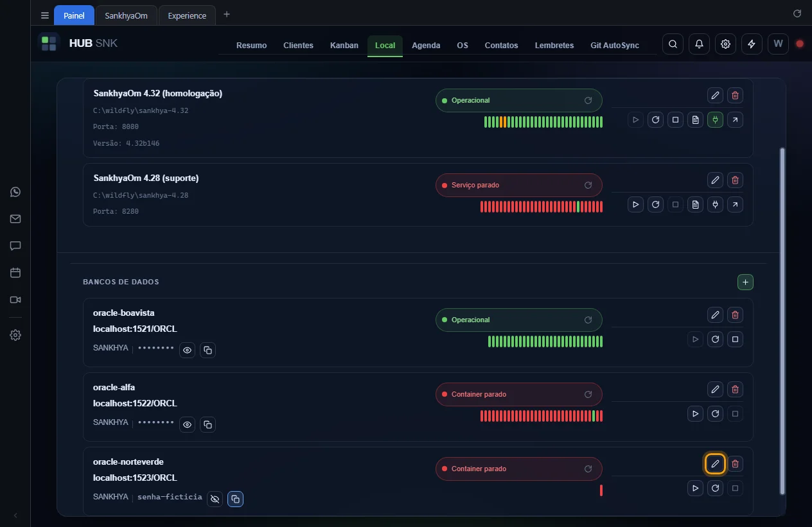Image resolution: width=812 pixels, height=527 pixels.
Task: Delete the SankhyaOm 4.28 (suporte) entry
Action: [736, 180]
